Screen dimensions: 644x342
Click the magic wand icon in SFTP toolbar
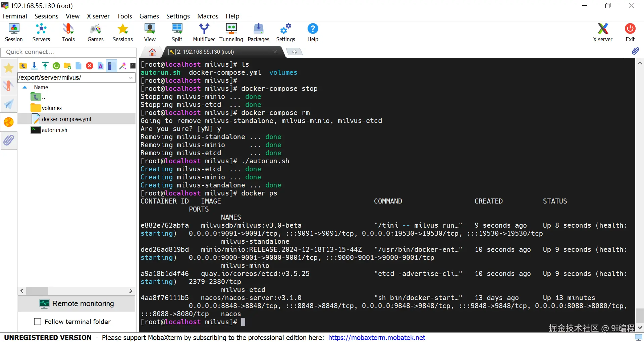122,66
